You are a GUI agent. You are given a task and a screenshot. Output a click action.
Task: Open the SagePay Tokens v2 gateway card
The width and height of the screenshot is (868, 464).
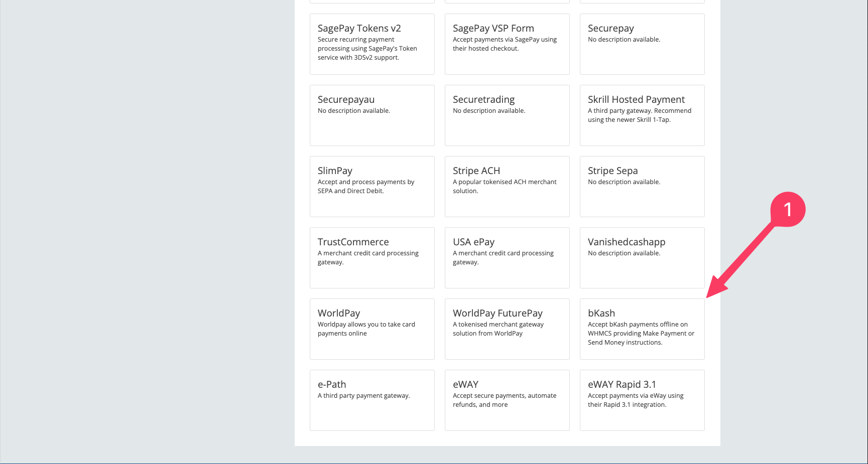(372, 44)
